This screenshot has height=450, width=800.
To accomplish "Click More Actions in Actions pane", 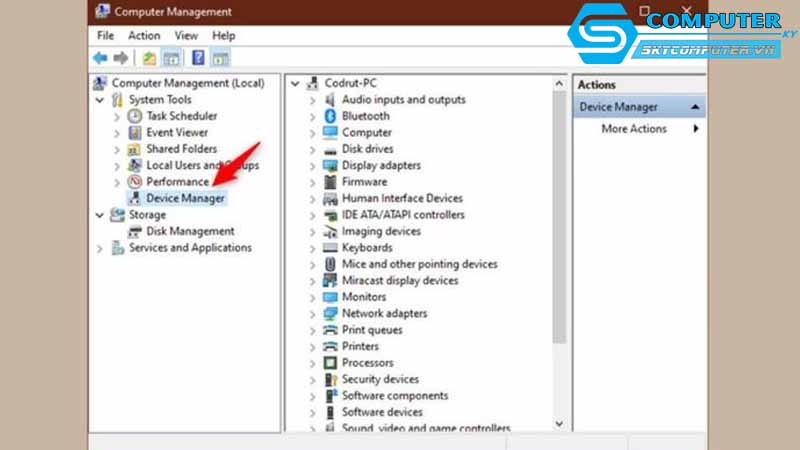I will point(633,129).
